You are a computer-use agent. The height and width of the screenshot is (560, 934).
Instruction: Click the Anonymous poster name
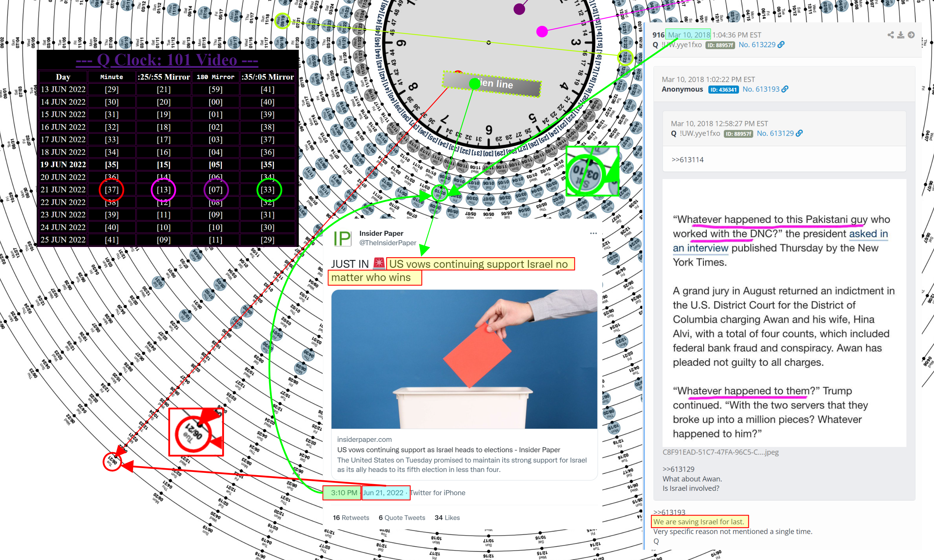pos(682,89)
